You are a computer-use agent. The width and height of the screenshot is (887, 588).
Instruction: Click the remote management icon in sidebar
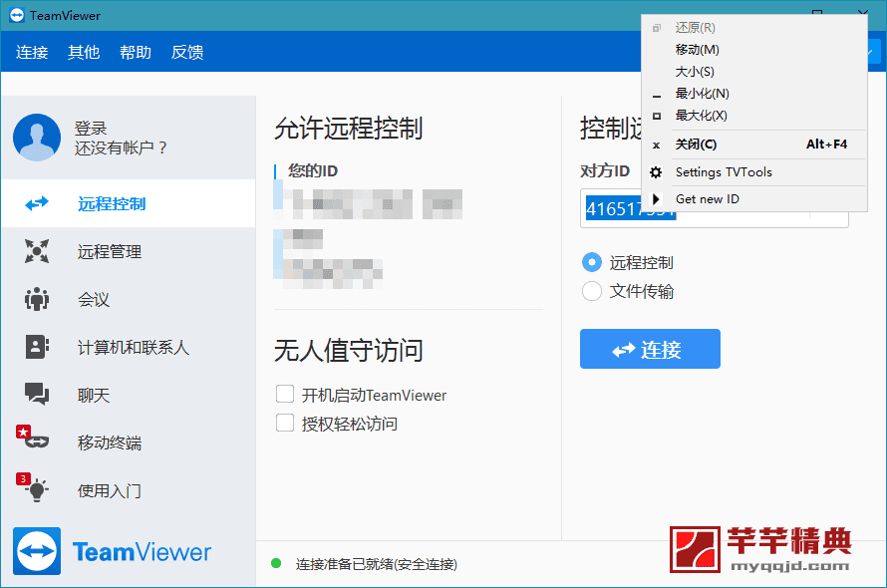pyautogui.click(x=37, y=251)
